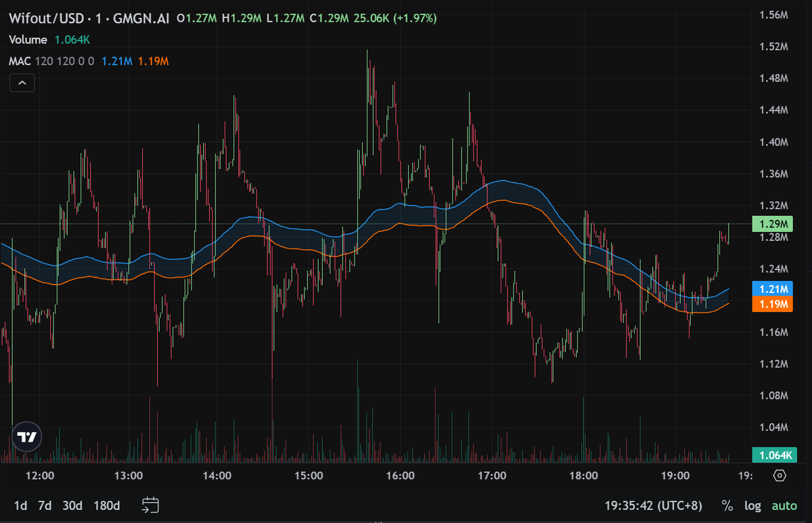Click the green 1.29M current price label

[x=774, y=224]
